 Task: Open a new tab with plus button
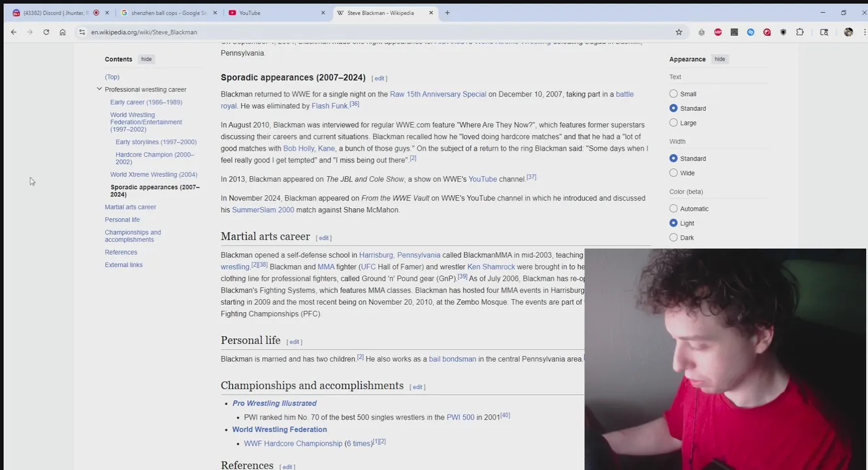447,12
